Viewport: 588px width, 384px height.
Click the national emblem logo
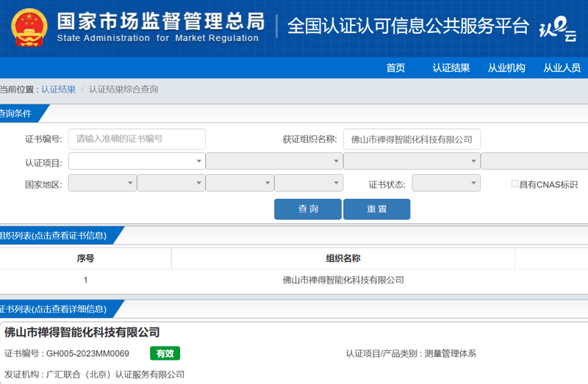pyautogui.click(x=29, y=27)
